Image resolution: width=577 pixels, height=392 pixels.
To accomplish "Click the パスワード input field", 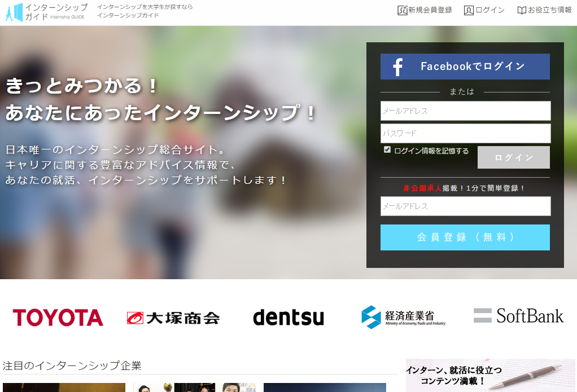I will point(465,133).
